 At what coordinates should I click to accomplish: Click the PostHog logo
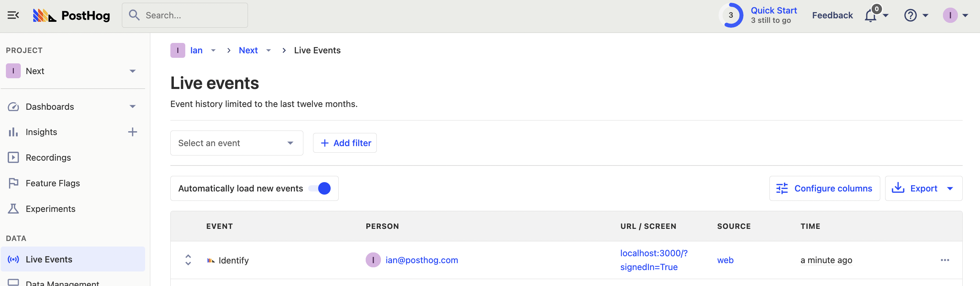point(72,15)
